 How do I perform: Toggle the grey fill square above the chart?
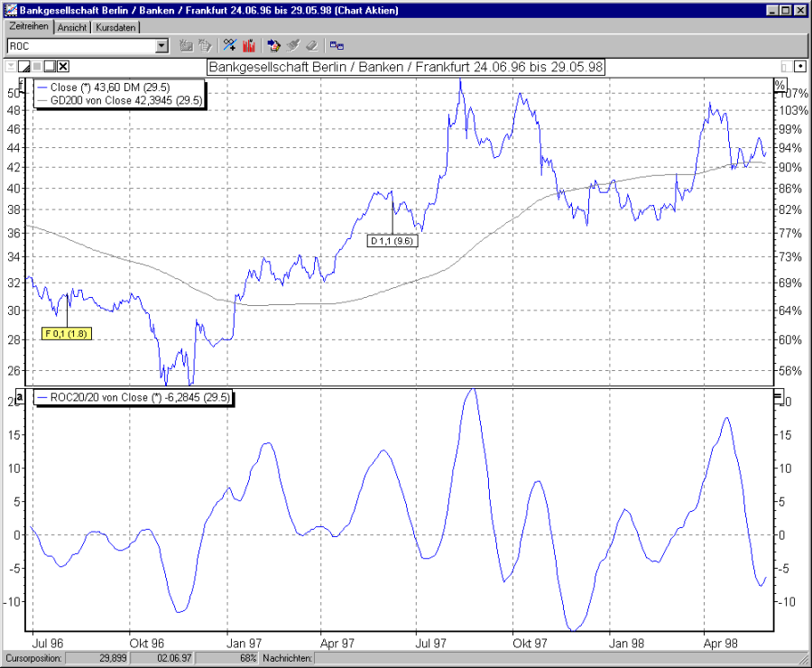(35, 66)
